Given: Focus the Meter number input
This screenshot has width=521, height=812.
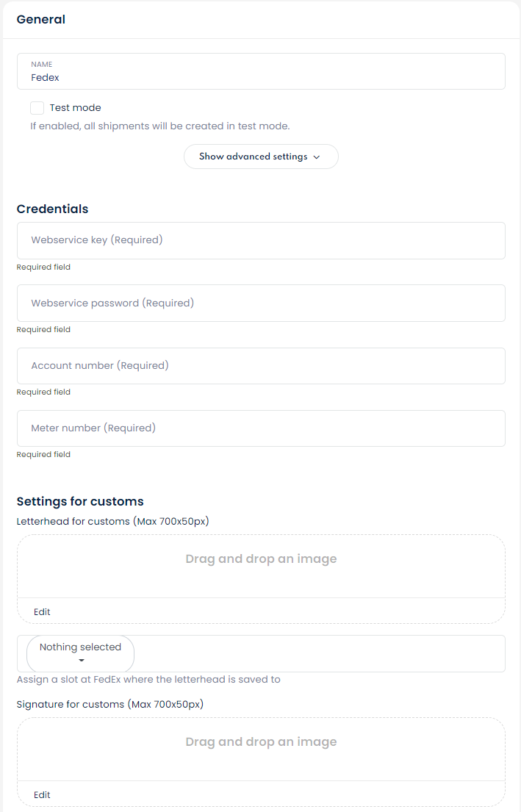Looking at the screenshot, I should tap(261, 428).
